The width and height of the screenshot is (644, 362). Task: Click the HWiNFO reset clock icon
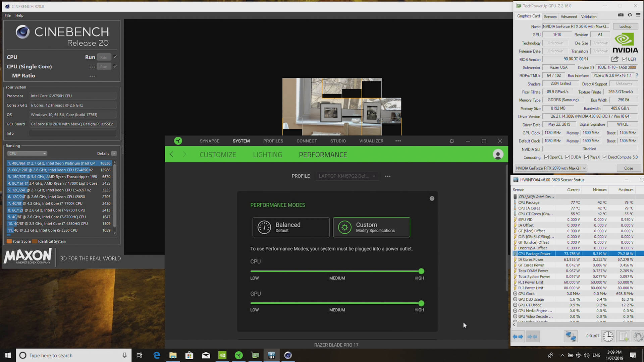coord(608,336)
